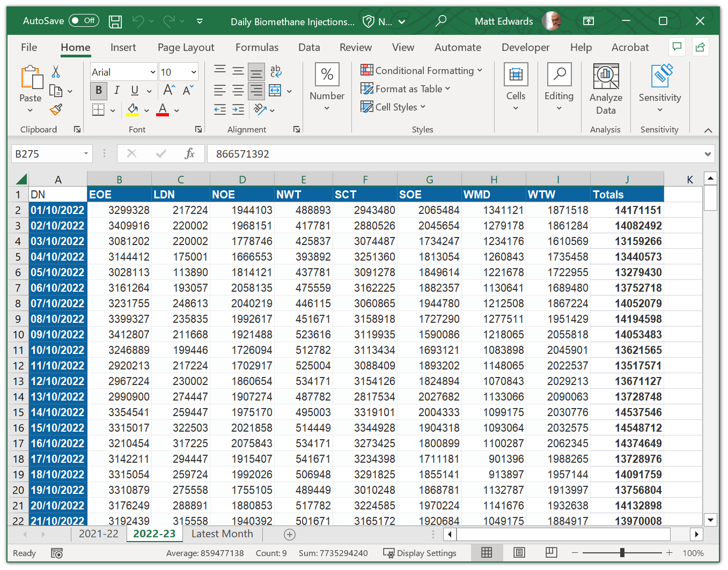The image size is (728, 570).
Task: Toggle Align Right button
Action: [x=256, y=90]
